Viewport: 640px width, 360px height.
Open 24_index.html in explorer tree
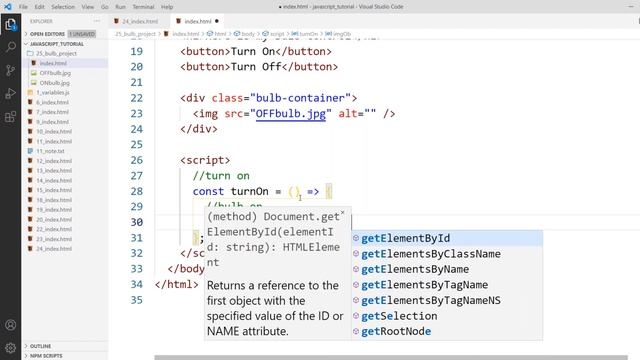click(54, 249)
